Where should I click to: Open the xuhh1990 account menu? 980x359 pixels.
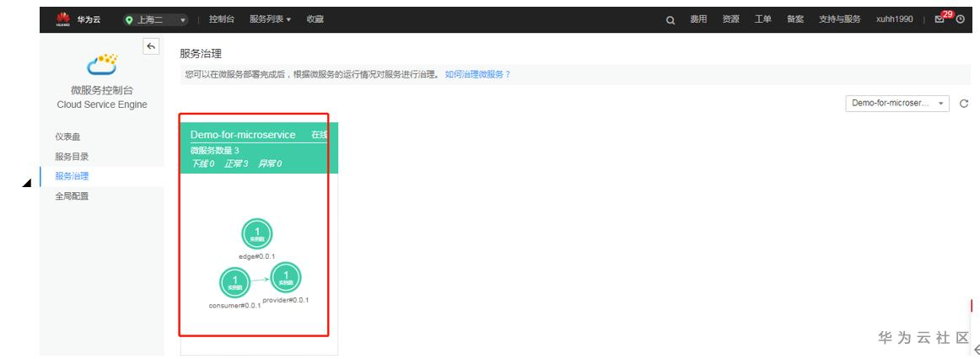coord(894,19)
